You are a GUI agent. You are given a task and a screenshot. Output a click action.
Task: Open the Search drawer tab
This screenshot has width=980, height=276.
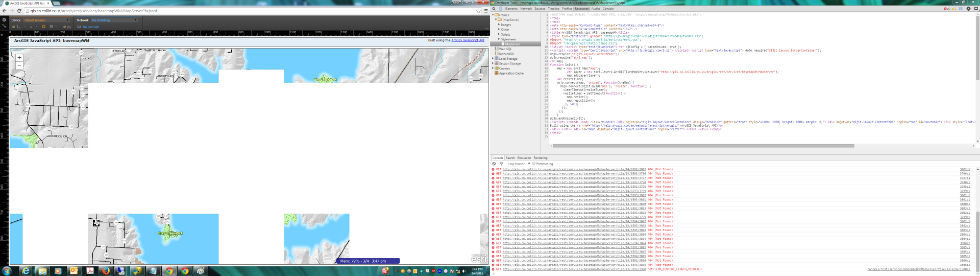(510, 158)
